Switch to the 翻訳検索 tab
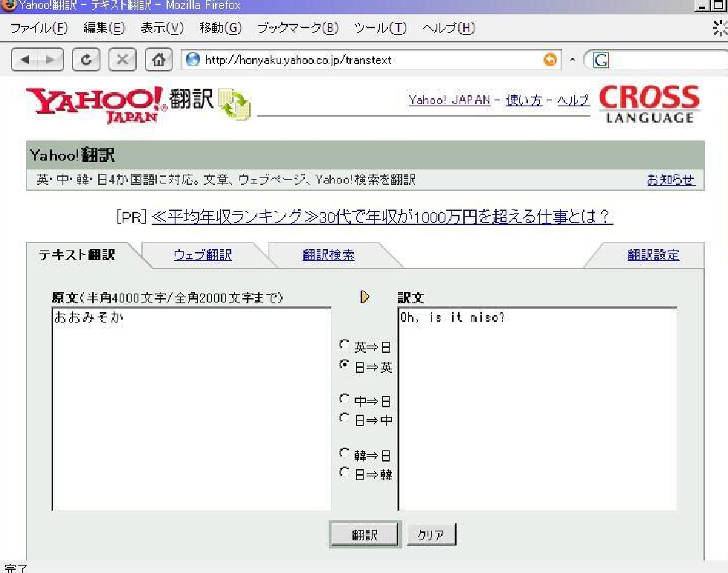Screen dimensions: 728x573 329,255
